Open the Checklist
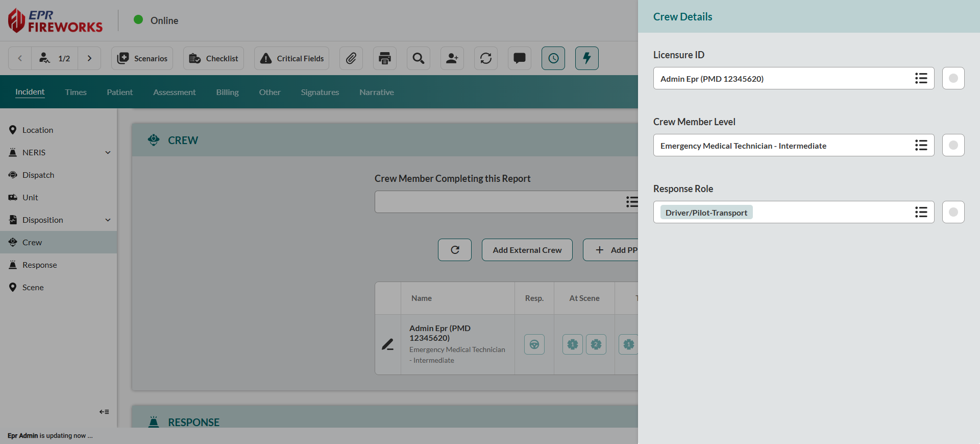 pos(213,58)
